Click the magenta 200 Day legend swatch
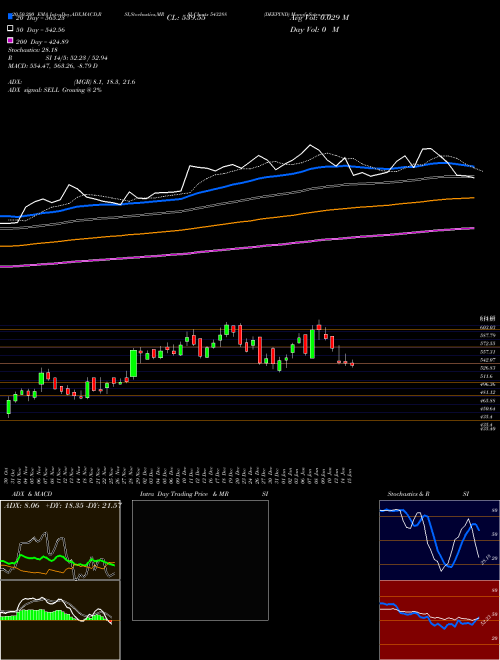 pyautogui.click(x=10, y=40)
